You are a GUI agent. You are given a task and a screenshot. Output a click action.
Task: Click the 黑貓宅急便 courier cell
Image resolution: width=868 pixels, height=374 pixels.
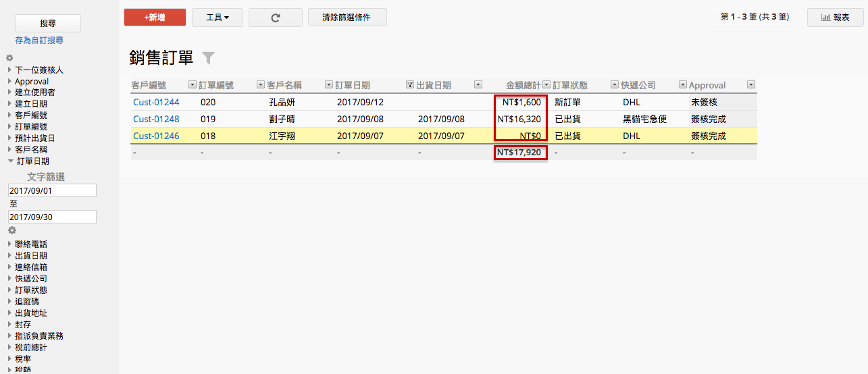(x=645, y=119)
